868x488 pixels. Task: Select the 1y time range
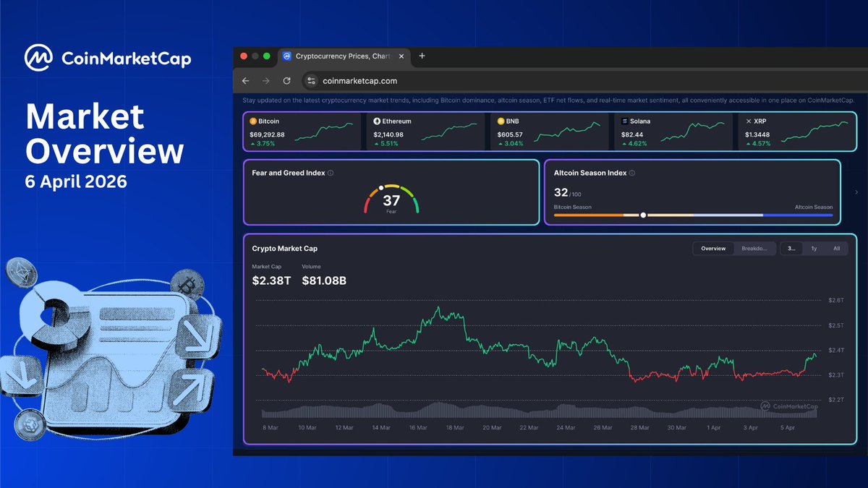click(x=814, y=248)
